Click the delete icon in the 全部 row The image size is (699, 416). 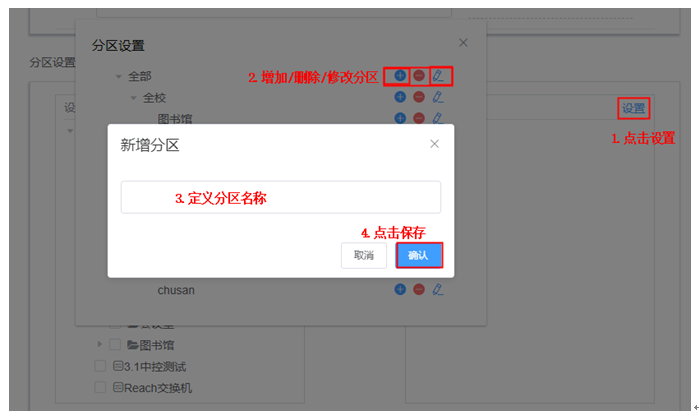pos(419,76)
